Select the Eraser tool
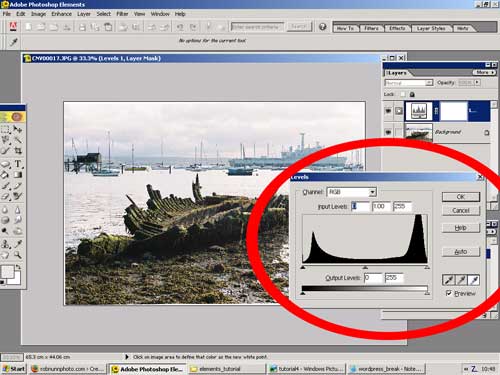 pyautogui.click(x=5, y=196)
